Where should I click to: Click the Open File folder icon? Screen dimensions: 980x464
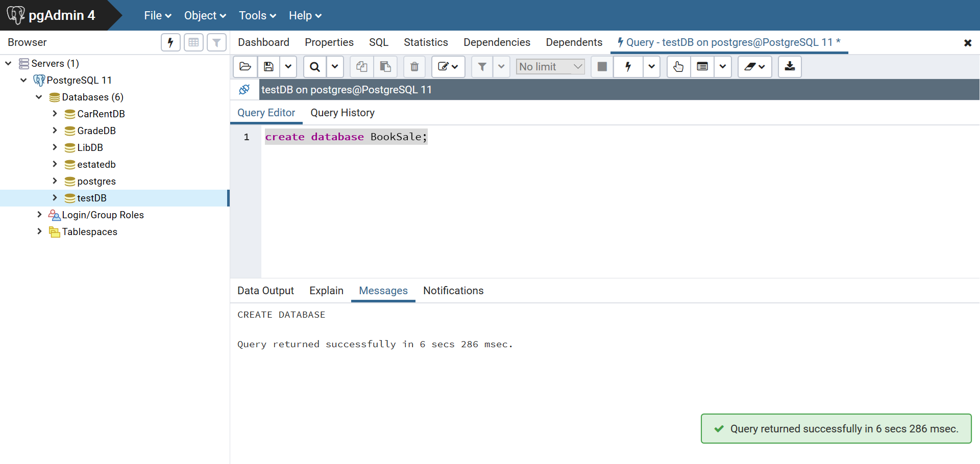[x=245, y=67]
